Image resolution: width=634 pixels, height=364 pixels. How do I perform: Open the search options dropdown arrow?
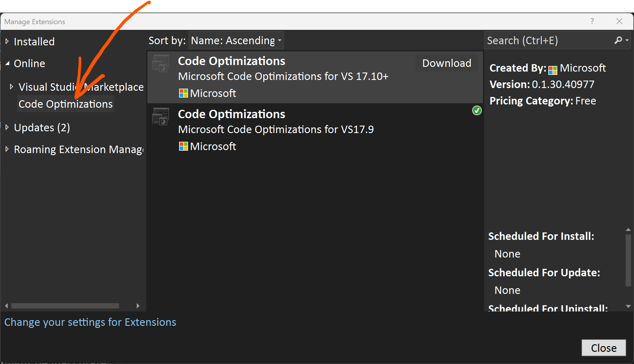(x=627, y=40)
